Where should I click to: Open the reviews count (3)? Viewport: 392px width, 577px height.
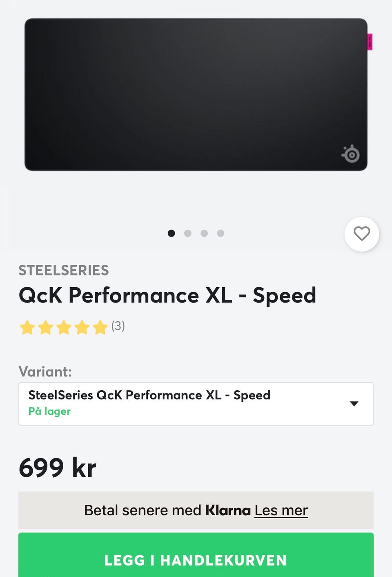[x=118, y=326]
